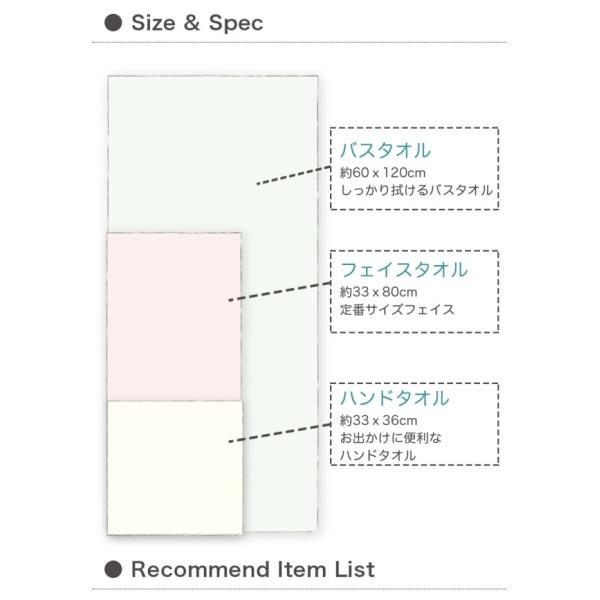
Task: Click the 定番サイズフェイス description
Action: 397,310
